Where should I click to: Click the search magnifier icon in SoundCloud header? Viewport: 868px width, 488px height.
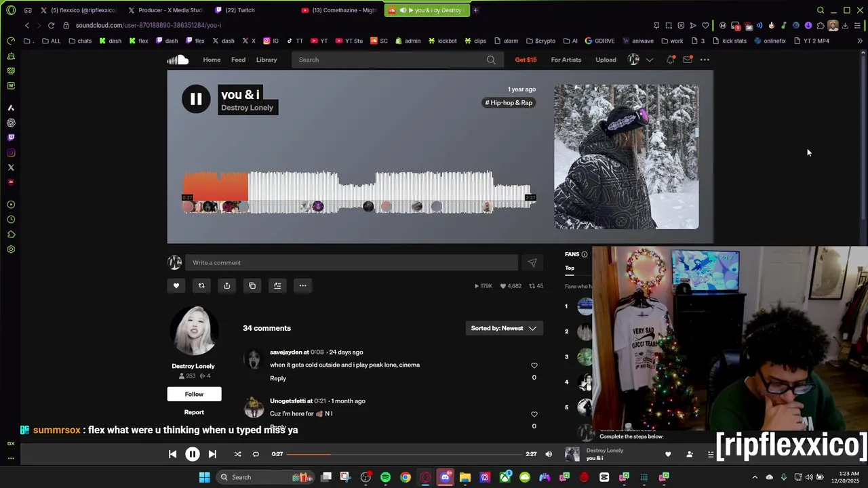[x=491, y=60]
